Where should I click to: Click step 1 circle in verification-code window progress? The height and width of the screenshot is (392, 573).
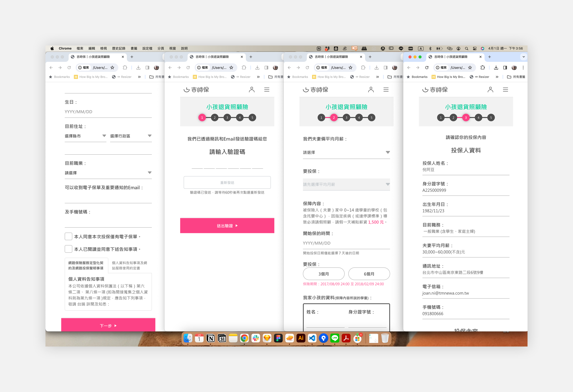(202, 118)
